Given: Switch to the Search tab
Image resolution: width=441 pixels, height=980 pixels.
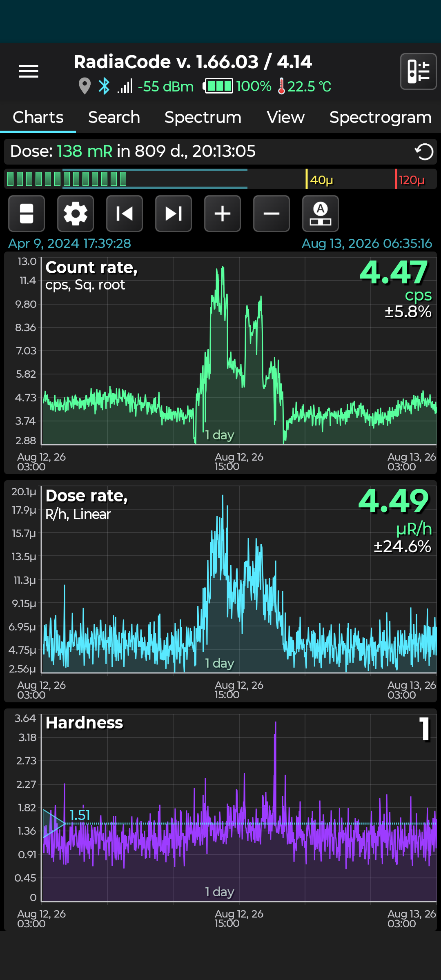Looking at the screenshot, I should (114, 117).
